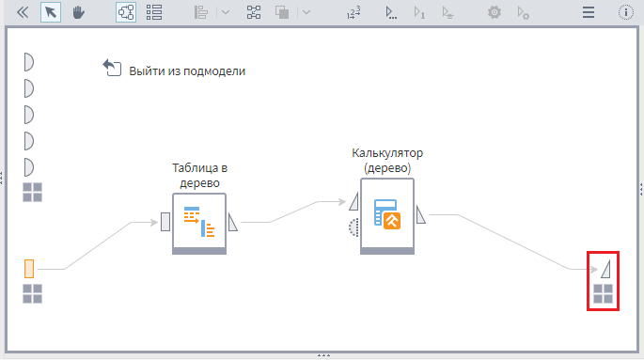This screenshot has width=644, height=360.
Task: Click output port of Таблица в дерево
Action: point(233,222)
